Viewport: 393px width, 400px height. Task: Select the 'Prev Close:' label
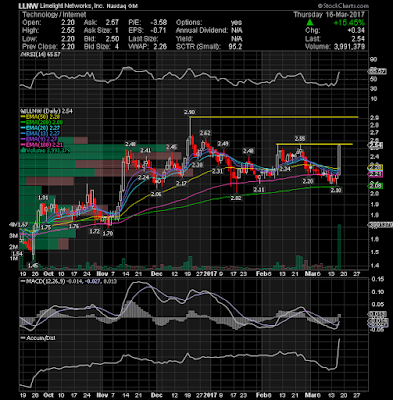pyautogui.click(x=39, y=47)
